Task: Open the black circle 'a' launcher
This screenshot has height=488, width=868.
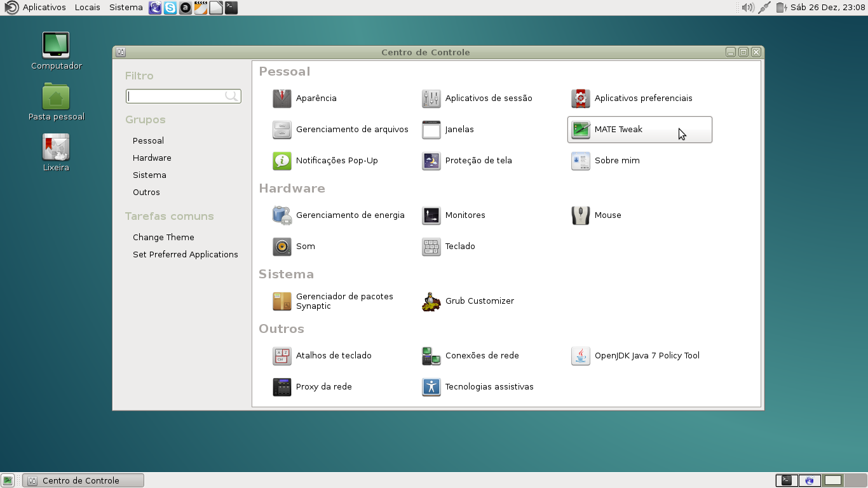Action: point(186,8)
